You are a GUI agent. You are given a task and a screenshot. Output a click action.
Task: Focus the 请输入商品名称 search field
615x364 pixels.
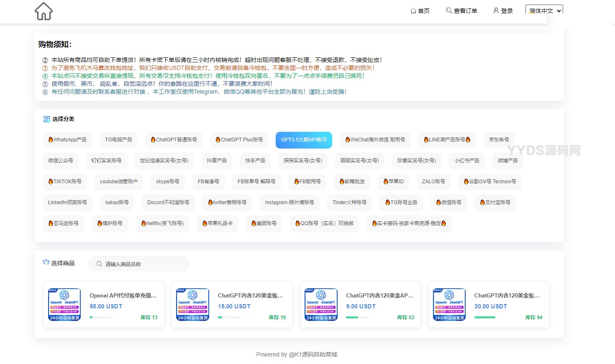click(x=139, y=264)
